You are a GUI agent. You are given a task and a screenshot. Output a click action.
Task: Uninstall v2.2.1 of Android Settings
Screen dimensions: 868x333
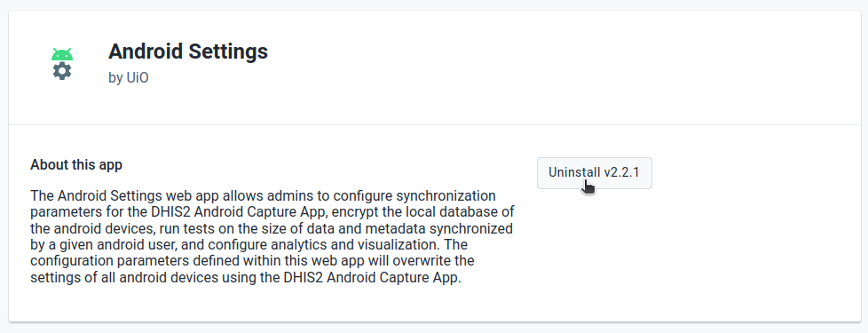(594, 173)
